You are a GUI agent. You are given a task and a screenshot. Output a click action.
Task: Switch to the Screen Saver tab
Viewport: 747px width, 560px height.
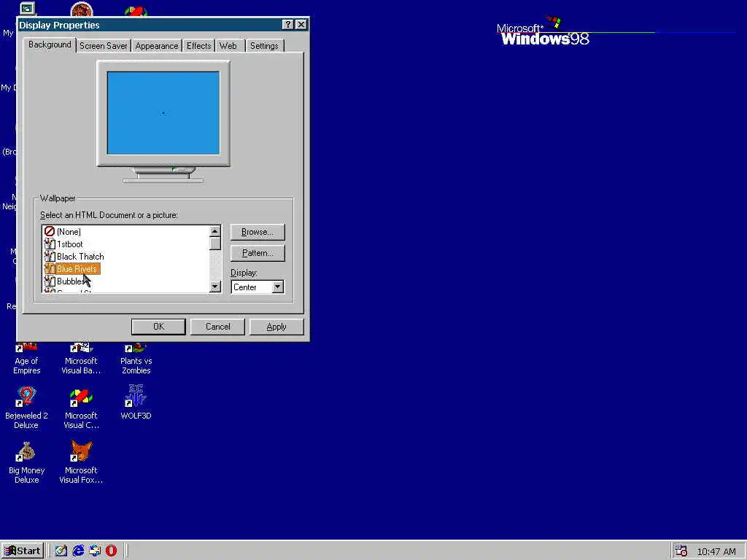click(104, 46)
